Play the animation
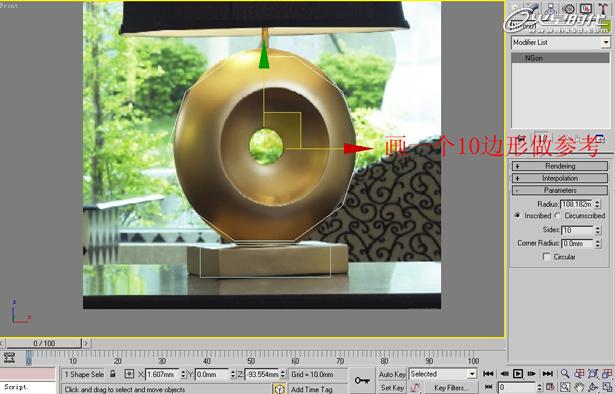The image size is (615, 394). tap(518, 374)
